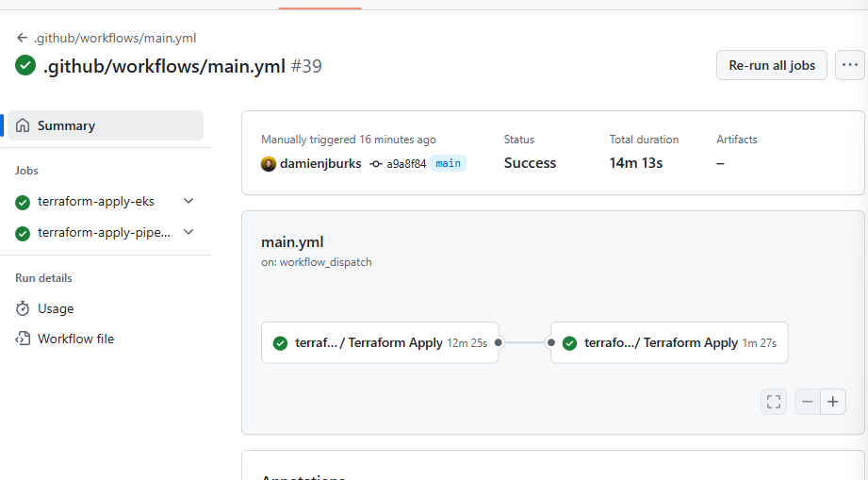The width and height of the screenshot is (868, 480).
Task: Click the Re-run all jobs button
Action: click(772, 65)
